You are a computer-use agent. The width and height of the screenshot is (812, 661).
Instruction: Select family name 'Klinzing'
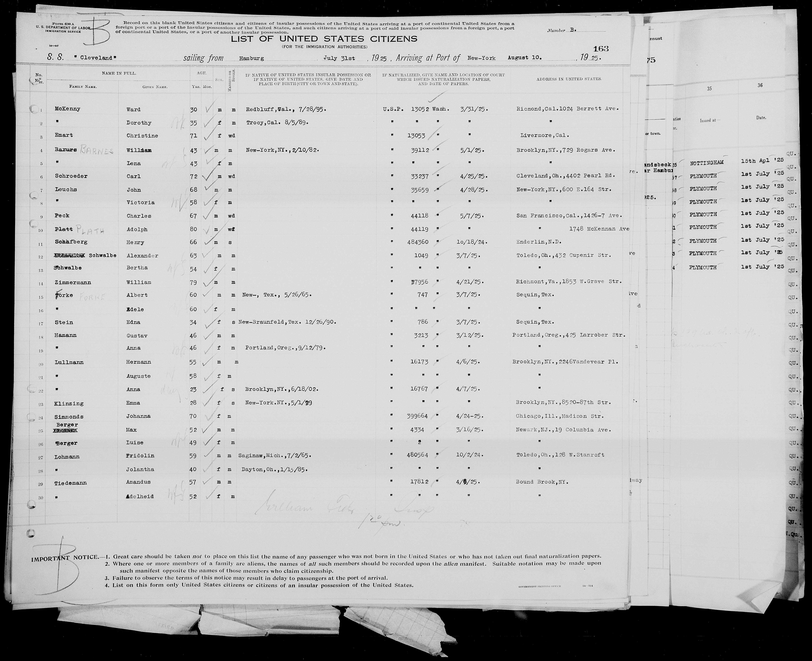click(69, 403)
